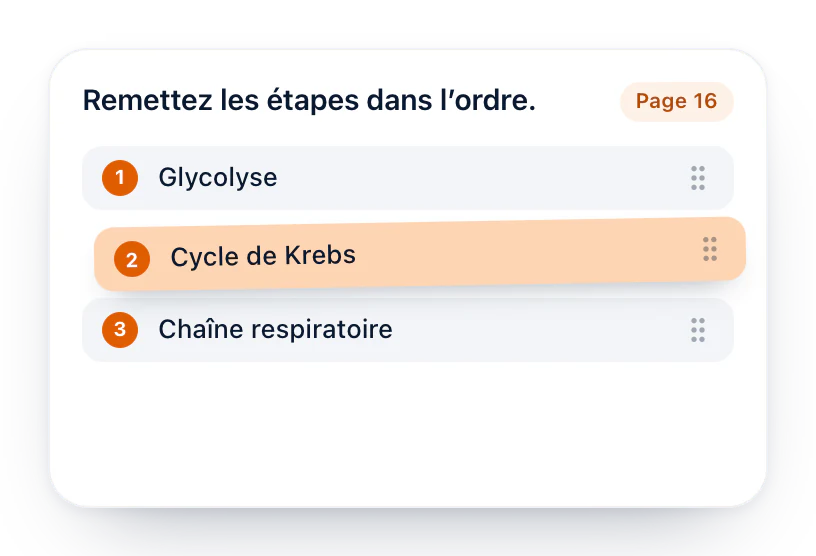Image resolution: width=816 pixels, height=556 pixels.
Task: Click the number 16 in page badge
Action: click(x=705, y=101)
